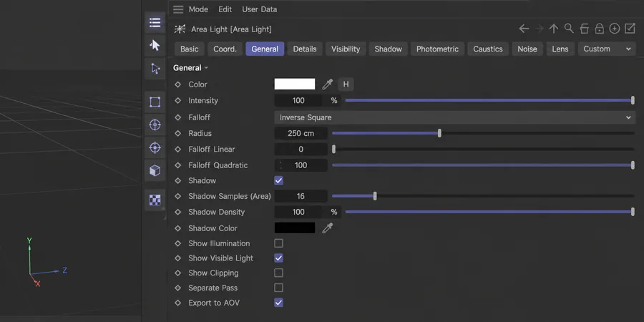Image resolution: width=644 pixels, height=322 pixels.
Task: Click the upper crosshair target icon
Action: [155, 125]
